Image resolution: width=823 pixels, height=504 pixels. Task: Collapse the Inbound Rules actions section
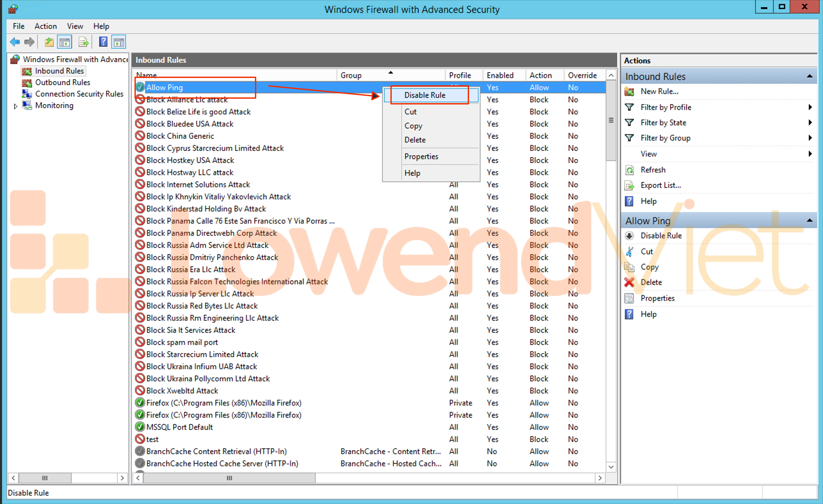[x=809, y=76]
